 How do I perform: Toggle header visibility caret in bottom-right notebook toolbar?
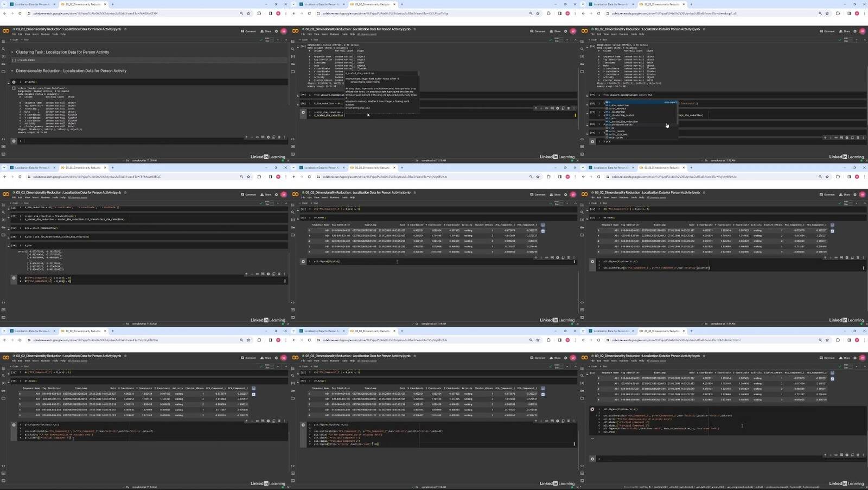865,366
